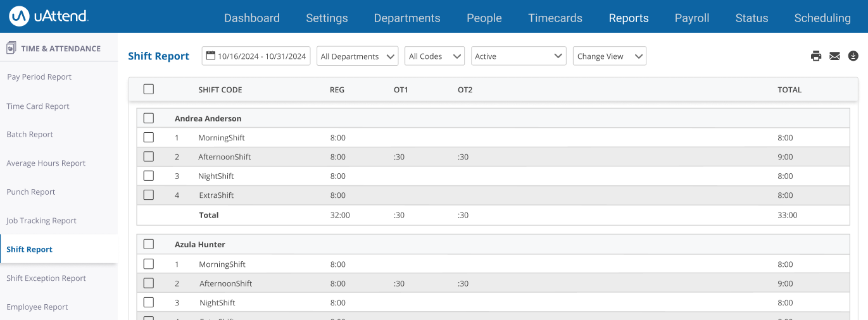Check Andrea Anderson's NightShift row
868x320 pixels.
[149, 175]
